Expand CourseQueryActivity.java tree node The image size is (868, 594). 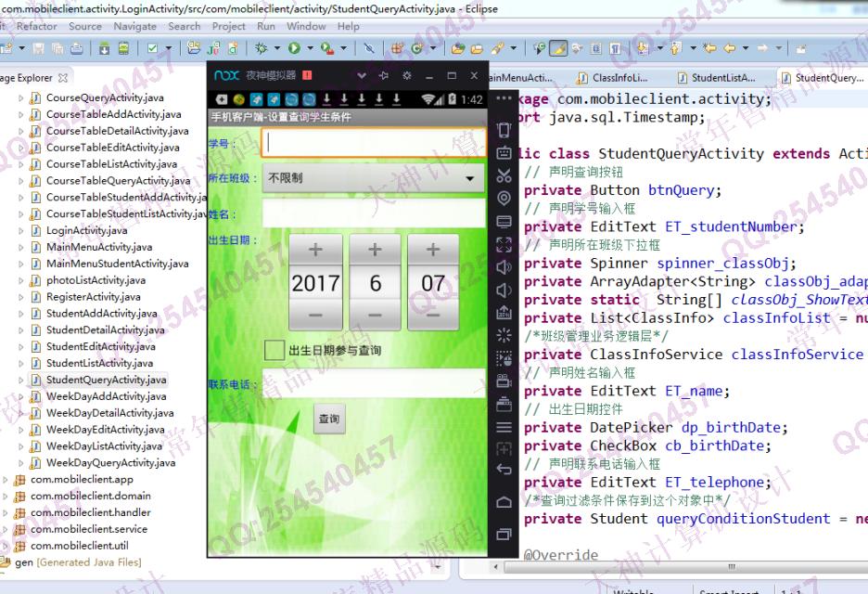click(x=21, y=98)
